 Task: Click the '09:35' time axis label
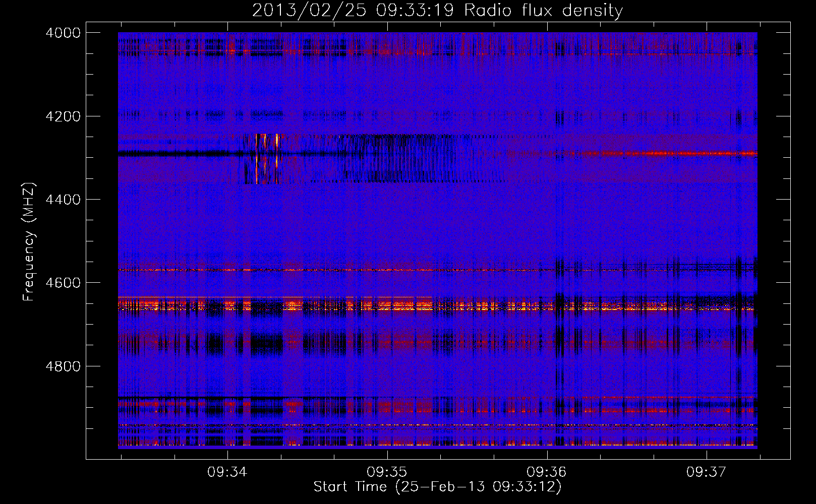(387, 472)
